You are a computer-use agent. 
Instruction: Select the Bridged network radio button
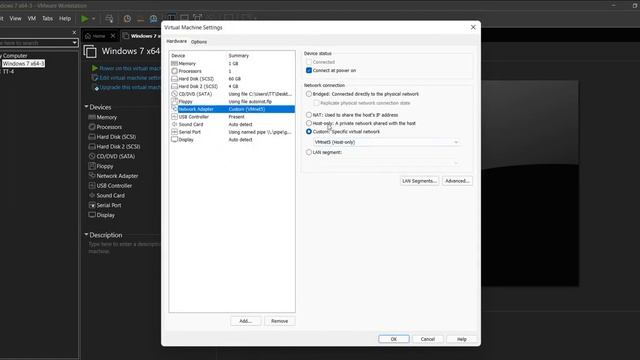tap(309, 94)
